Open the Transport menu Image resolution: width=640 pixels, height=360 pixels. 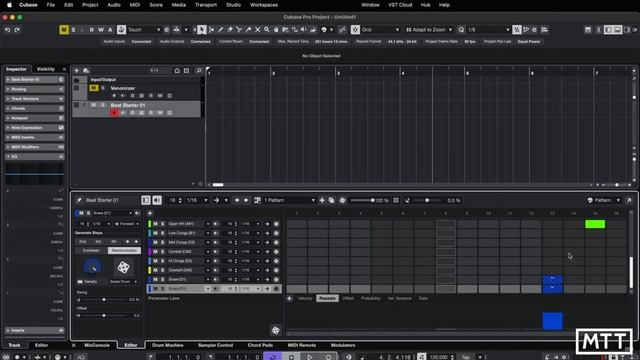pyautogui.click(x=206, y=5)
